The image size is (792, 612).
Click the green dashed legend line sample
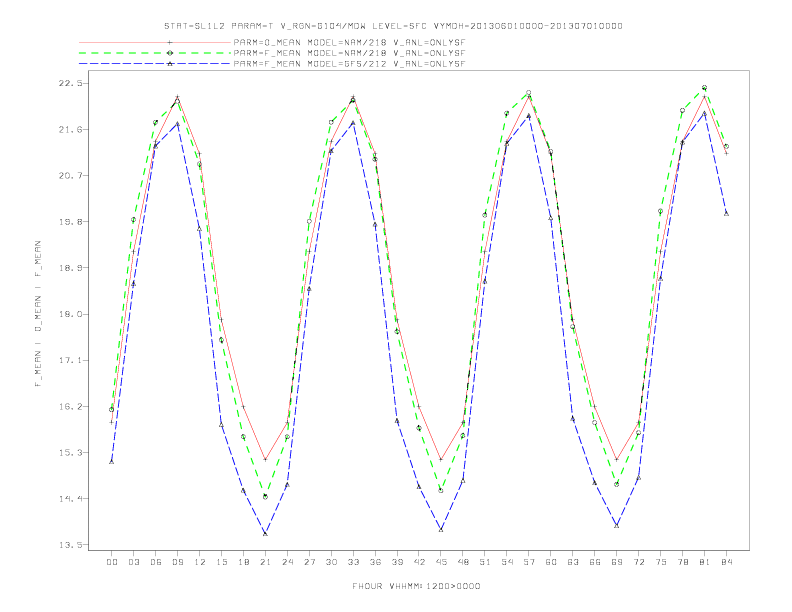pyautogui.click(x=155, y=53)
